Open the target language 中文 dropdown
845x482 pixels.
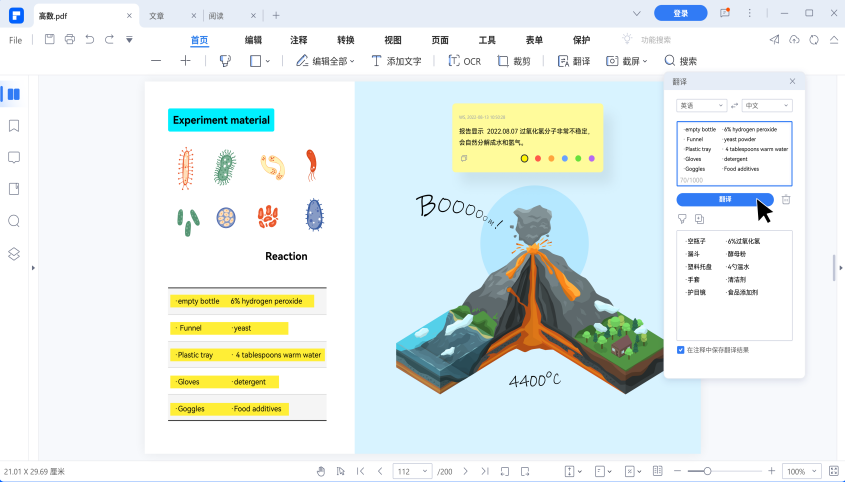(767, 106)
